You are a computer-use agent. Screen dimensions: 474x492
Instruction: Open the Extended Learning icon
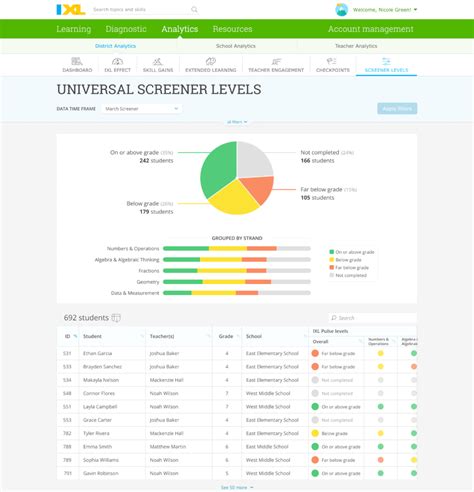pos(210,61)
